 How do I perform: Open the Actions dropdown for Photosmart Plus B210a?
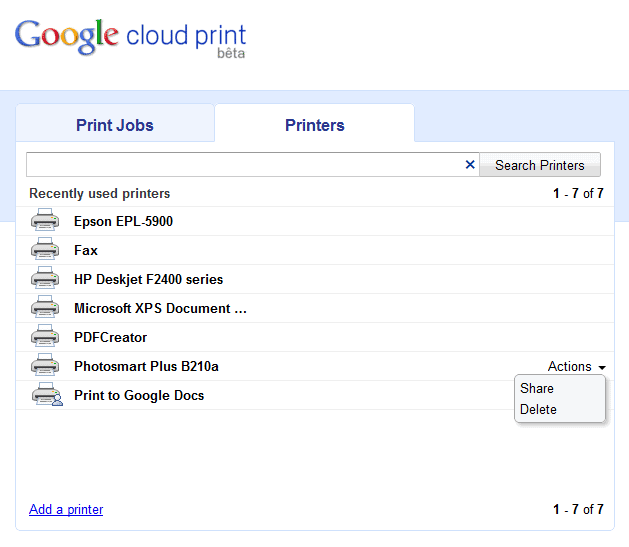(x=576, y=367)
